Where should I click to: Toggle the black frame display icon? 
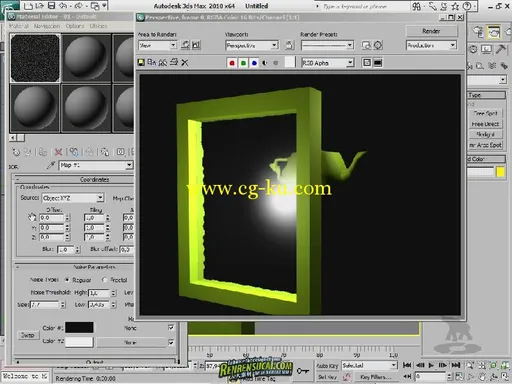[x=378, y=63]
